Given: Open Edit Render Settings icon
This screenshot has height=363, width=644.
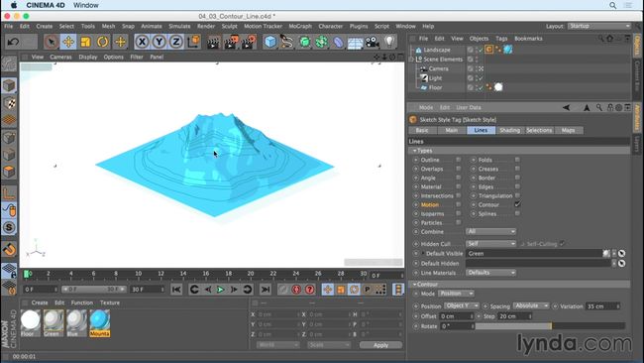Looking at the screenshot, I should click(x=249, y=42).
